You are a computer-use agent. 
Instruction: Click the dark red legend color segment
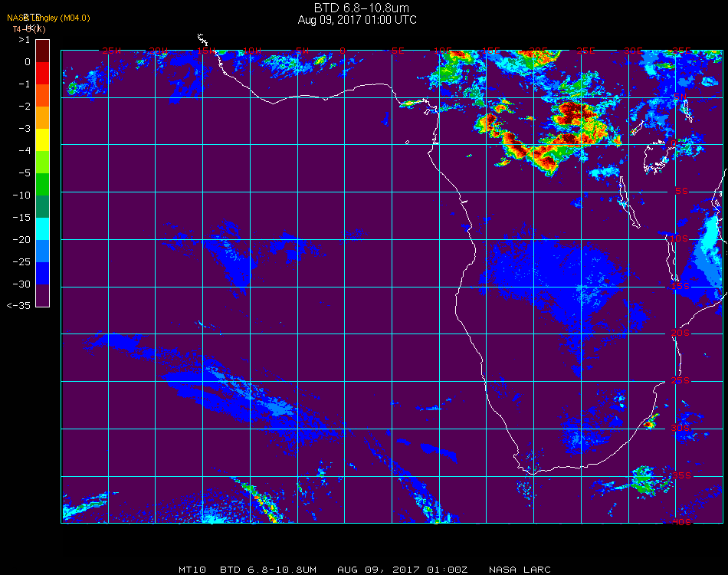click(42, 51)
